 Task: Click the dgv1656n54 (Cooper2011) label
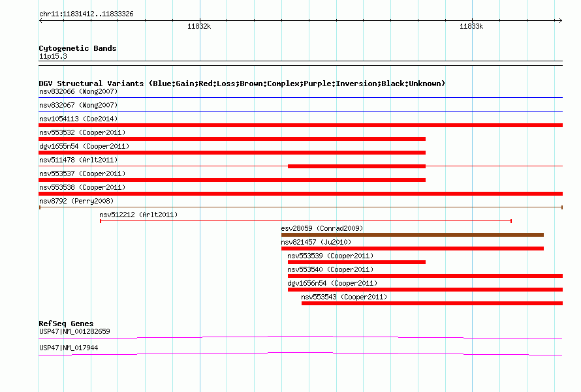click(332, 283)
